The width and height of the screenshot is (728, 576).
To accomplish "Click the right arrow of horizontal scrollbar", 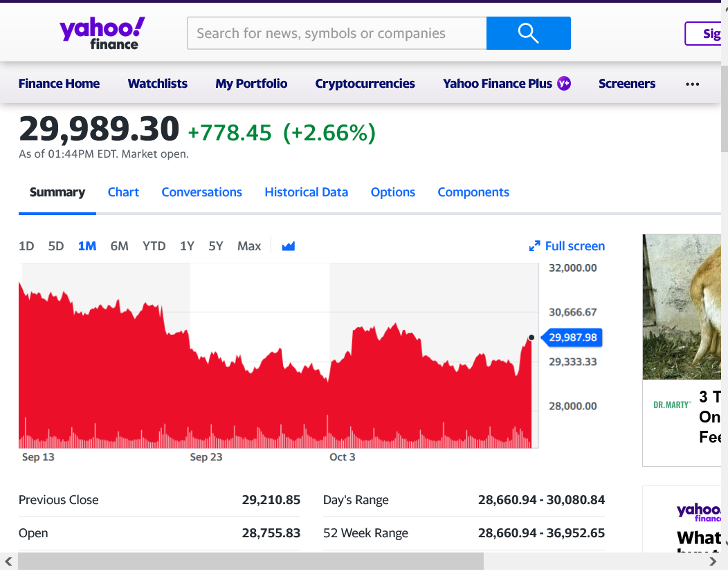I will click(713, 561).
